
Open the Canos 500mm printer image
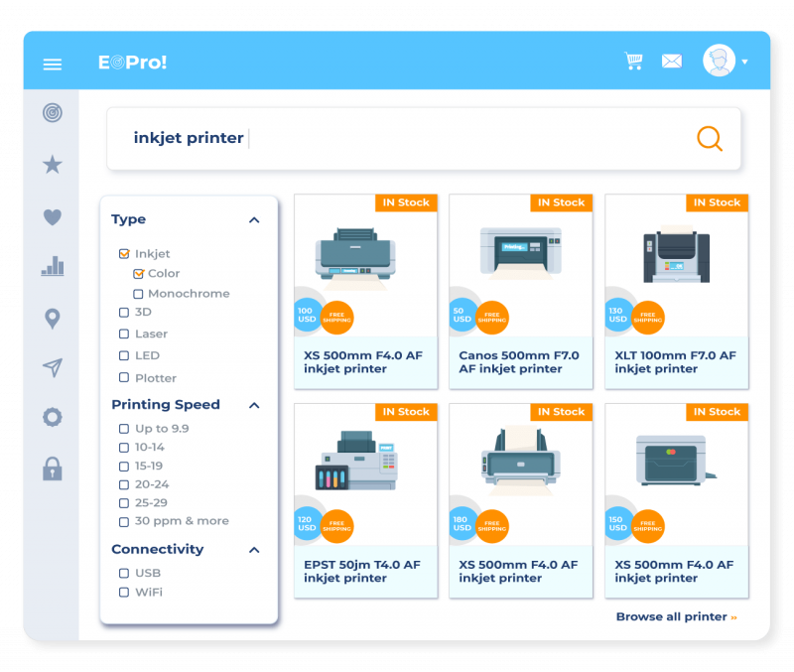(x=520, y=252)
